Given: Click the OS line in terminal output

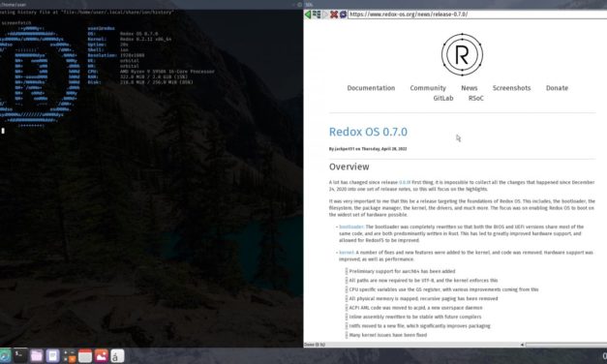Looking at the screenshot, I should click(123, 34).
